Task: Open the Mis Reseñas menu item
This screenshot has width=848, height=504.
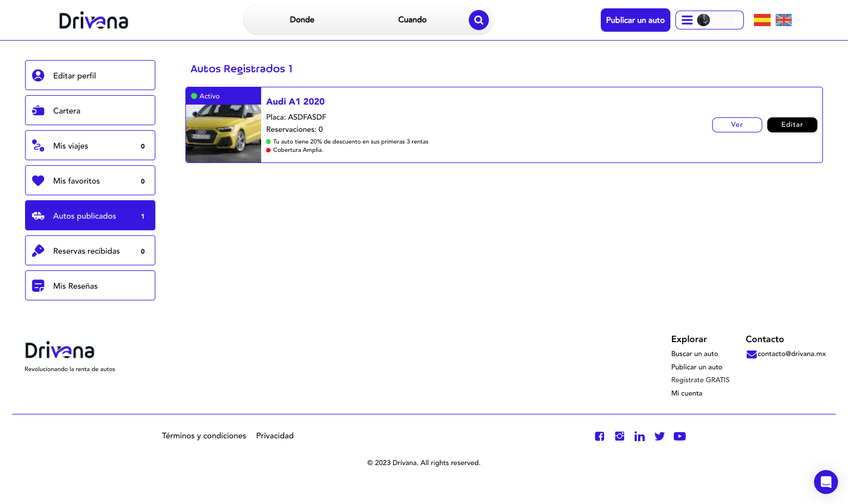Action: pos(90,285)
